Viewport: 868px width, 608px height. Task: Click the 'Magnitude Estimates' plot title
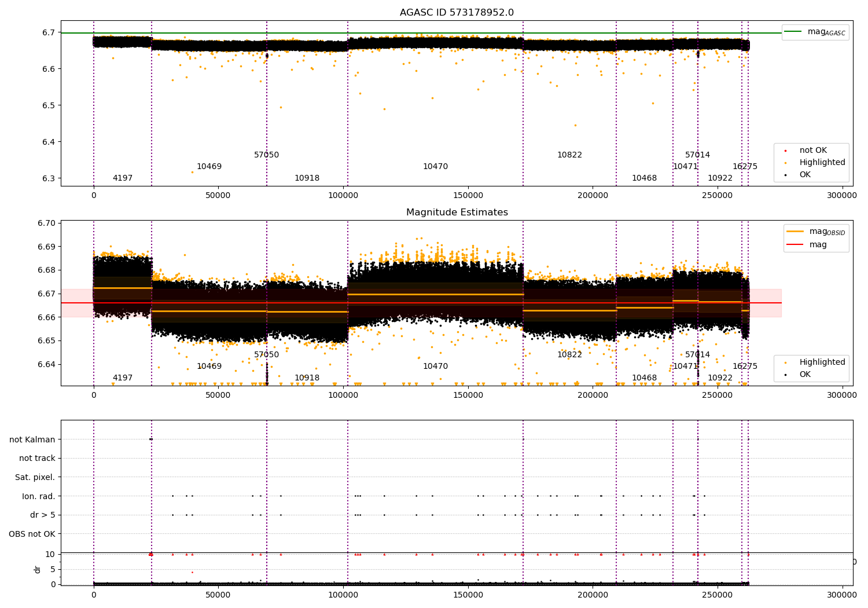click(x=457, y=213)
